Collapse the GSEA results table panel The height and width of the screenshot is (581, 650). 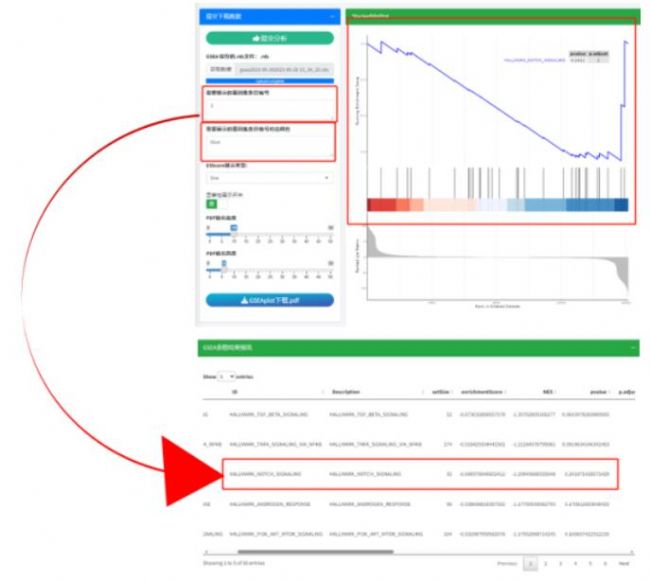coord(631,346)
